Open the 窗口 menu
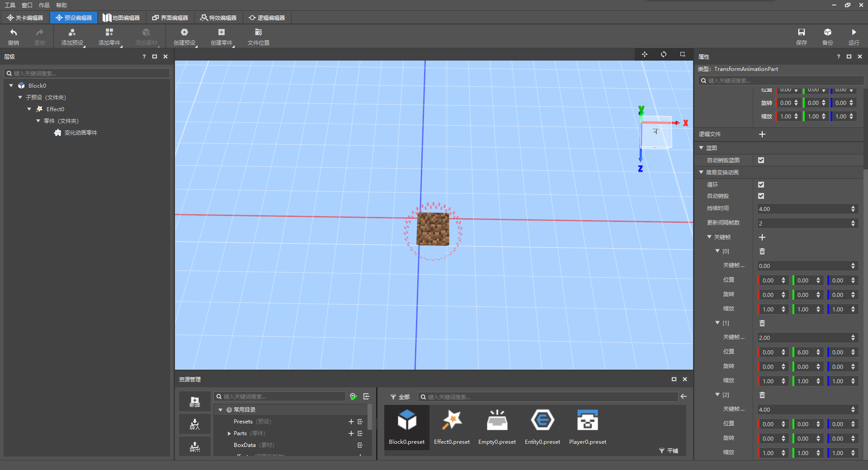Viewport: 868px width, 470px height. [x=27, y=5]
